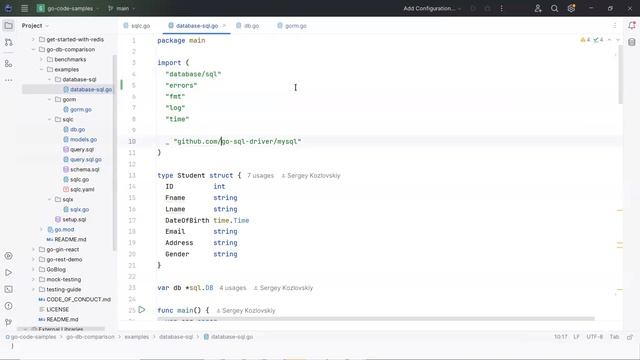Image resolution: width=640 pixels, height=360 pixels.
Task: Open the go-code-samples project dropdown
Action: (68, 8)
